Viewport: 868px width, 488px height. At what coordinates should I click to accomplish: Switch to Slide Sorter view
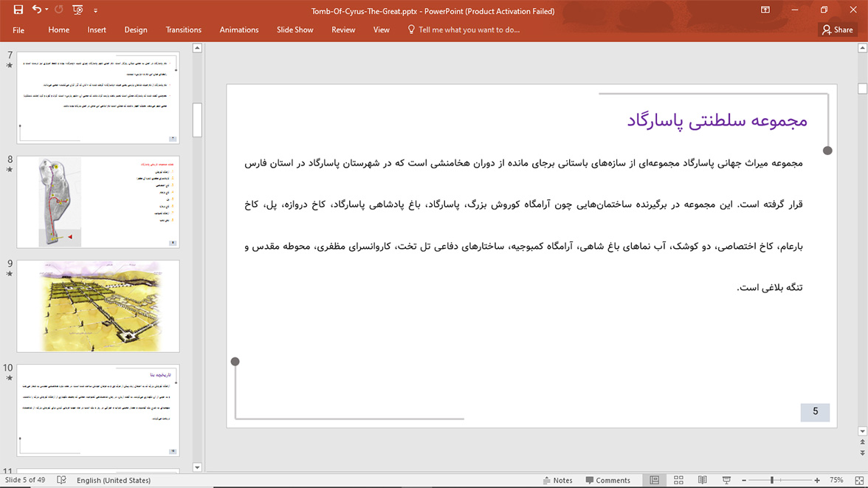click(678, 480)
